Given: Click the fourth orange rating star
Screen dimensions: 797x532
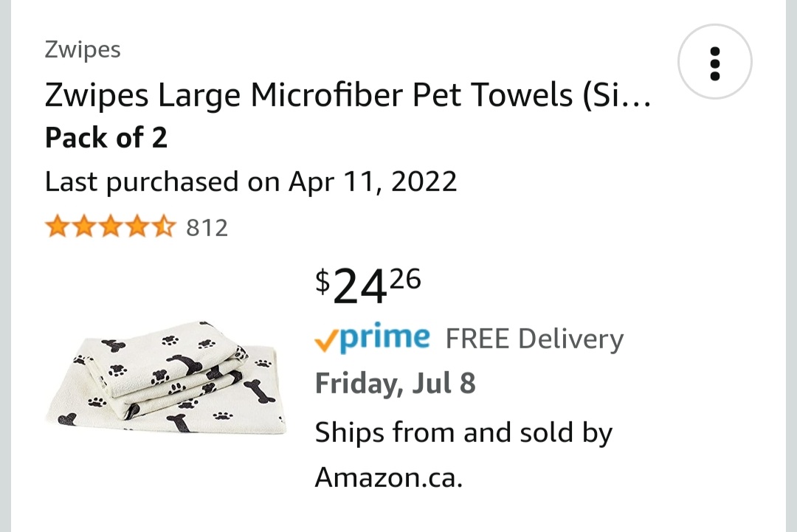Looking at the screenshot, I should point(137,227).
